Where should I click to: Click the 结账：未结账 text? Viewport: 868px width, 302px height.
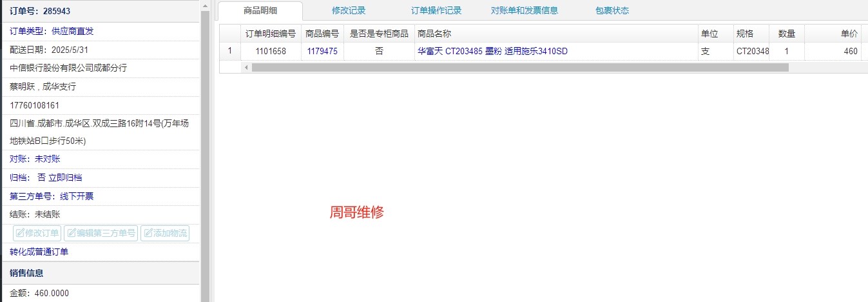pyautogui.click(x=35, y=214)
